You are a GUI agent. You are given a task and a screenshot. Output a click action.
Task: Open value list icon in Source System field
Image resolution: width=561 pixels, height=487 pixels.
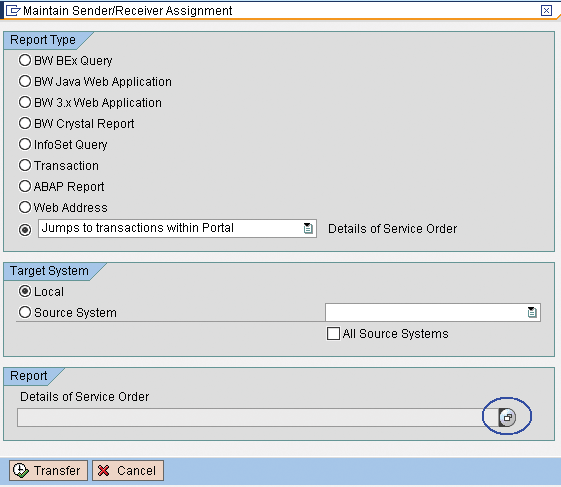tap(532, 312)
